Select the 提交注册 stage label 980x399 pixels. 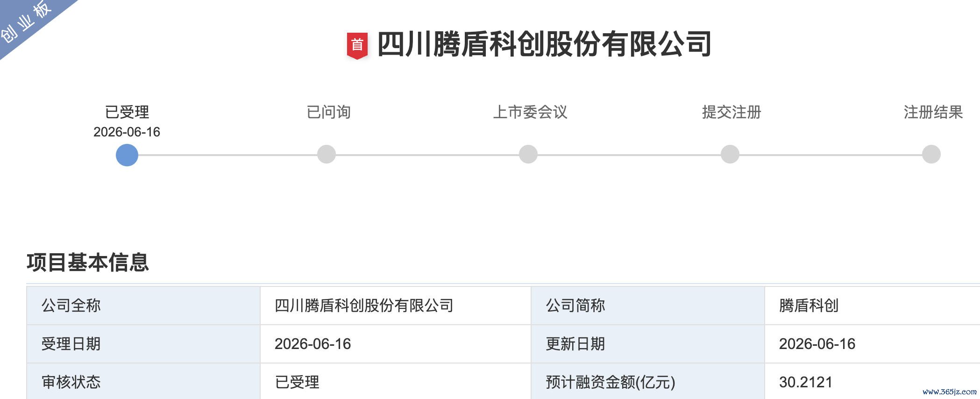[x=731, y=112]
